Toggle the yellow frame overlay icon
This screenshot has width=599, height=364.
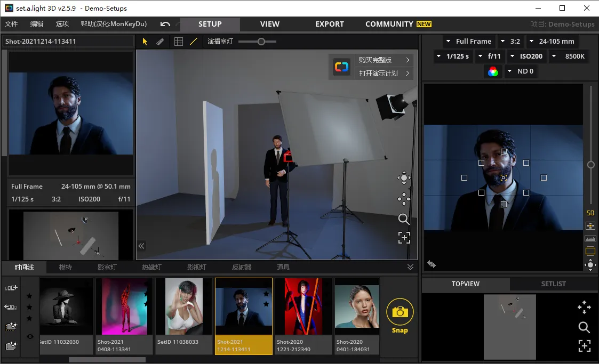pos(590,251)
